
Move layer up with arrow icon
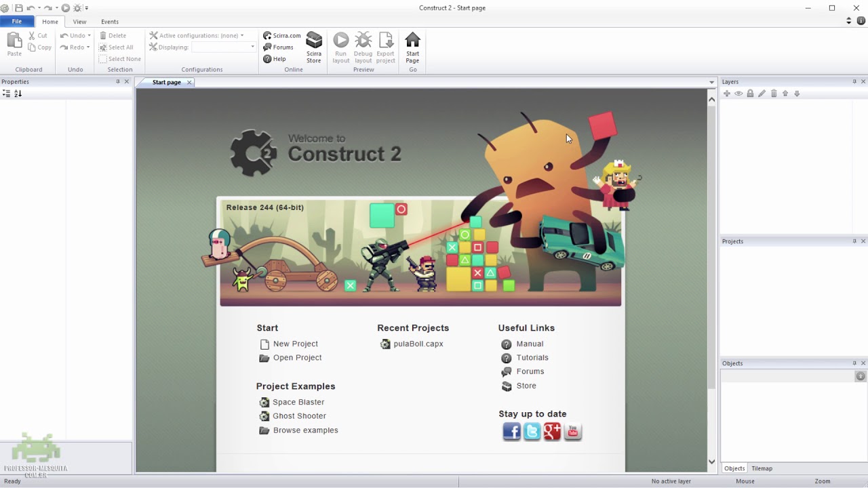point(785,94)
